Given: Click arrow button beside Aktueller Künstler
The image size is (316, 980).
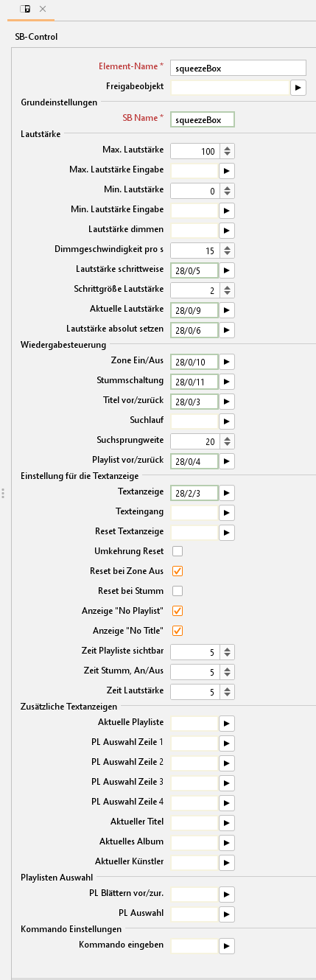Looking at the screenshot, I should [x=227, y=862].
